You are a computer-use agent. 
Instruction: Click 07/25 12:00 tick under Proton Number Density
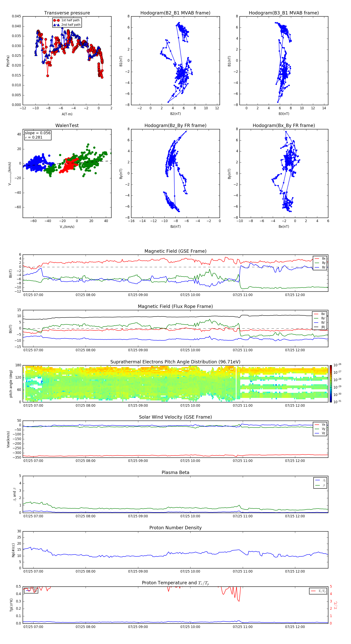click(295, 571)
